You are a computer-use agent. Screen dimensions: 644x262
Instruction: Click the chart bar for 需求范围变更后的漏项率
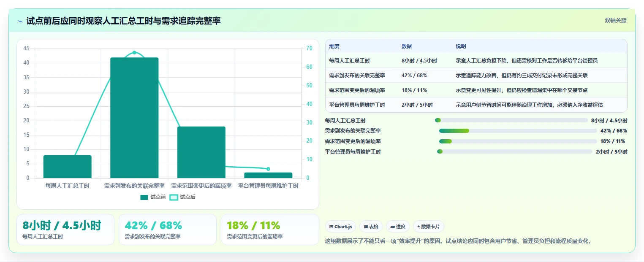201,152
